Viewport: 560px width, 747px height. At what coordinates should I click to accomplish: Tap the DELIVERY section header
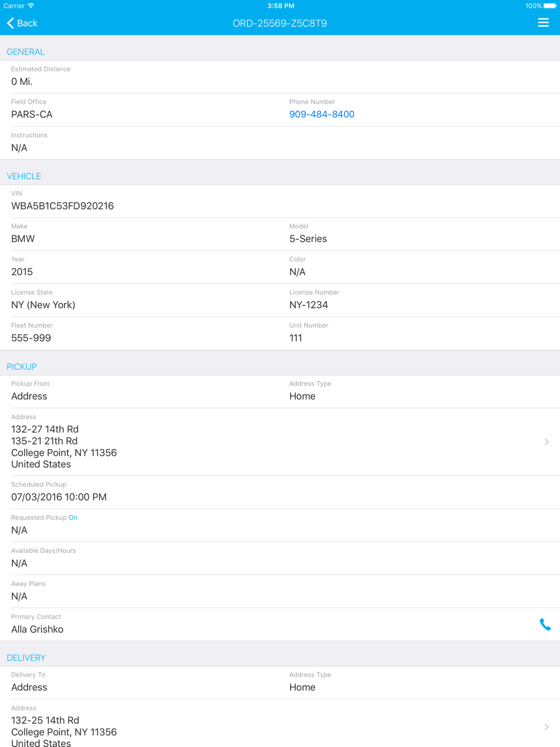point(26,658)
